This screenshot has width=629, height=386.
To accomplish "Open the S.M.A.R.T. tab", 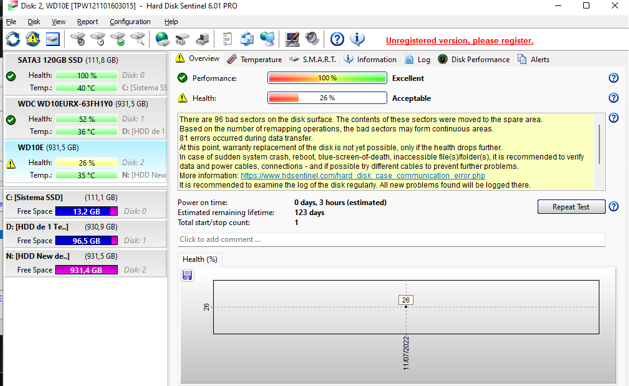I will 313,59.
